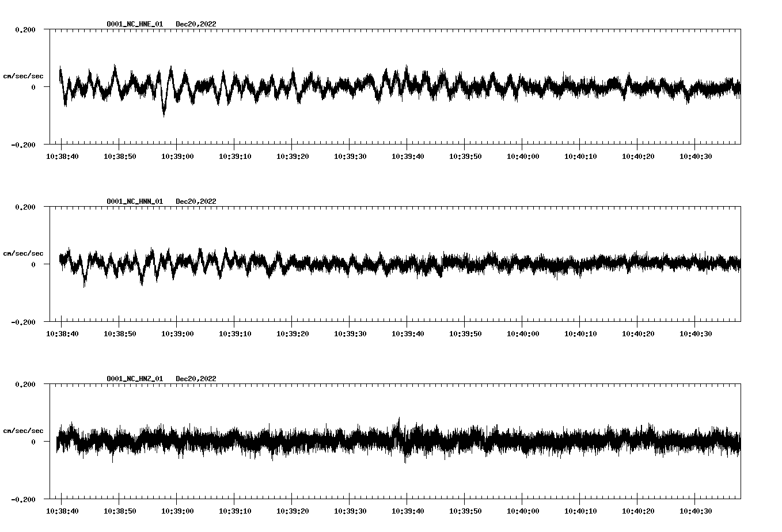This screenshot has width=782, height=532.
Task: Click the 10:40:30 time label under HNN plot
Action: [x=695, y=333]
